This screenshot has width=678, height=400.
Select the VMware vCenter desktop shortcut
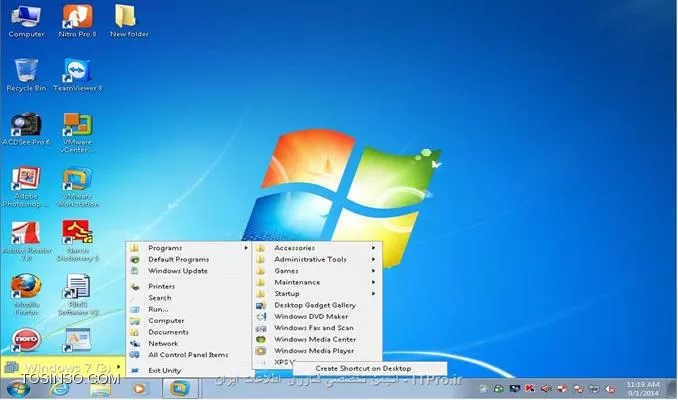pyautogui.click(x=77, y=133)
